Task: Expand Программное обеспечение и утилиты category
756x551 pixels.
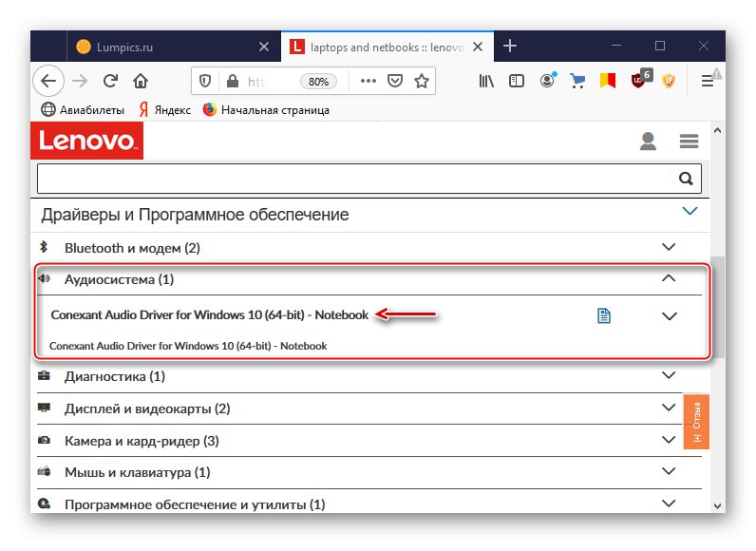Action: (669, 503)
